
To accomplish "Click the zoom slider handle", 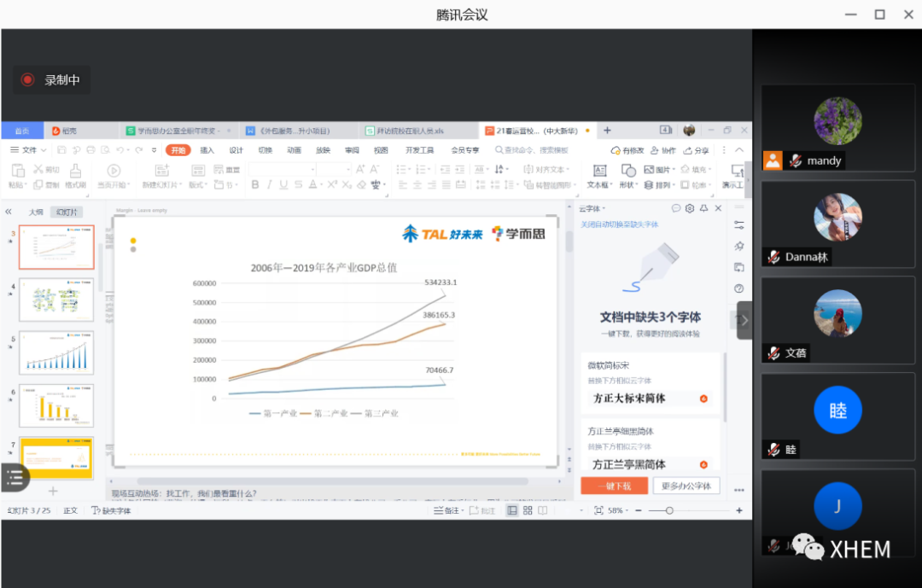I will tap(669, 510).
